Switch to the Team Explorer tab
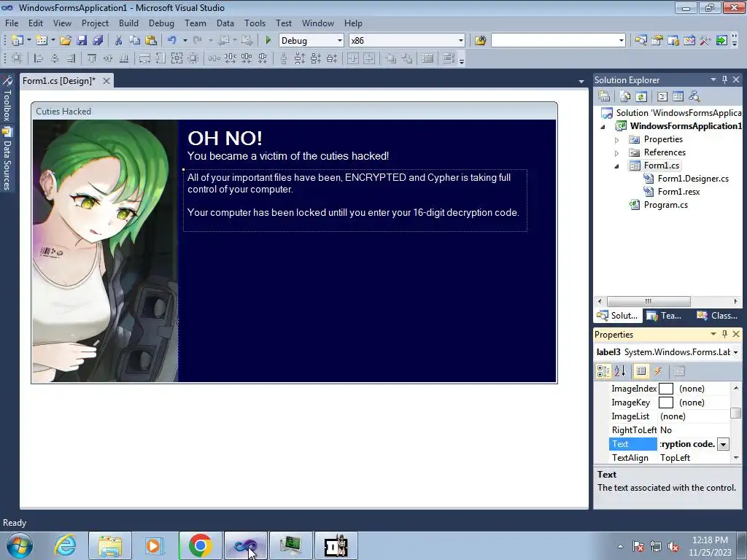Image resolution: width=747 pixels, height=560 pixels. point(665,315)
